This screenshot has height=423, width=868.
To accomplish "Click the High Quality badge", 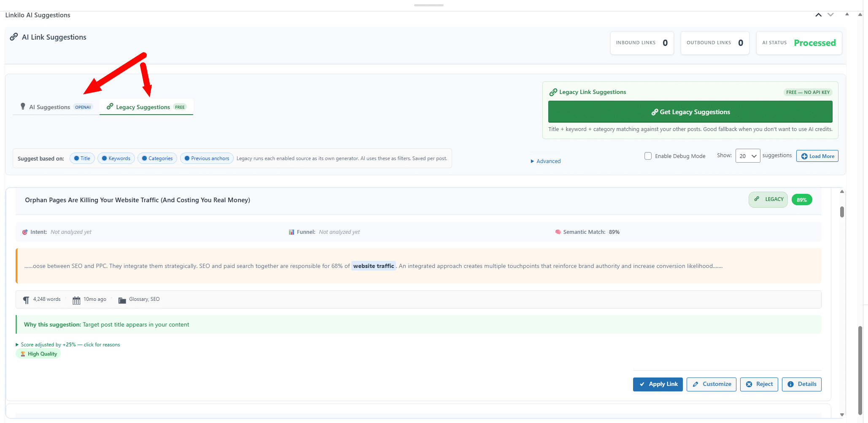I will (x=38, y=354).
